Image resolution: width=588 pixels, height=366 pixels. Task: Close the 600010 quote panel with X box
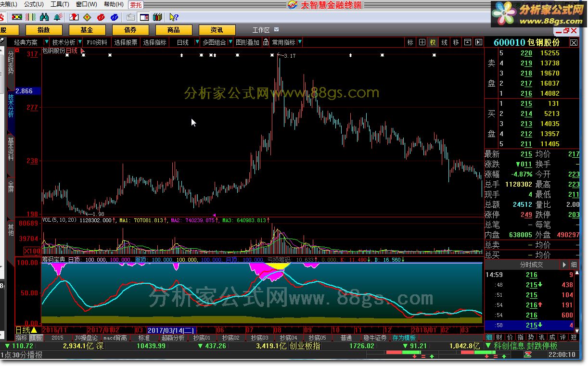574,42
